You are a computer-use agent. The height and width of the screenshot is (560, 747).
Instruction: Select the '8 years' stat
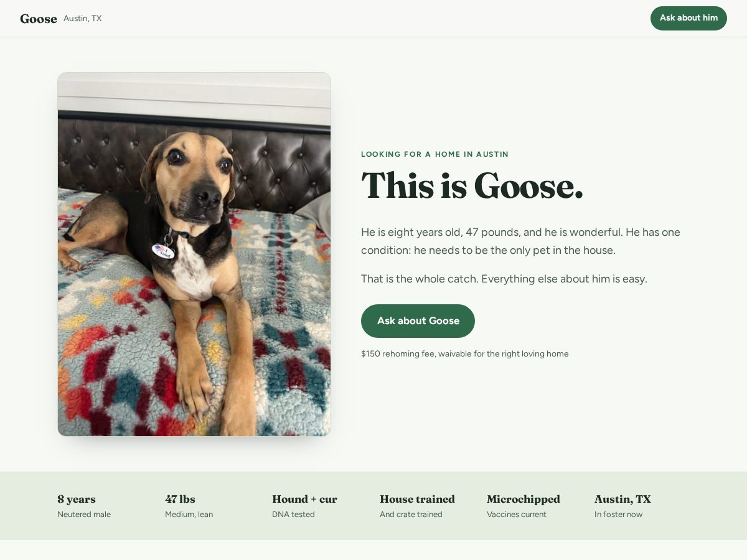[x=77, y=499]
